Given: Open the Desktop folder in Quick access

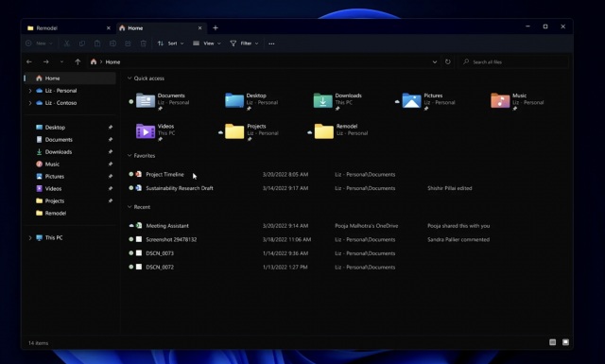Looking at the screenshot, I should [251, 102].
